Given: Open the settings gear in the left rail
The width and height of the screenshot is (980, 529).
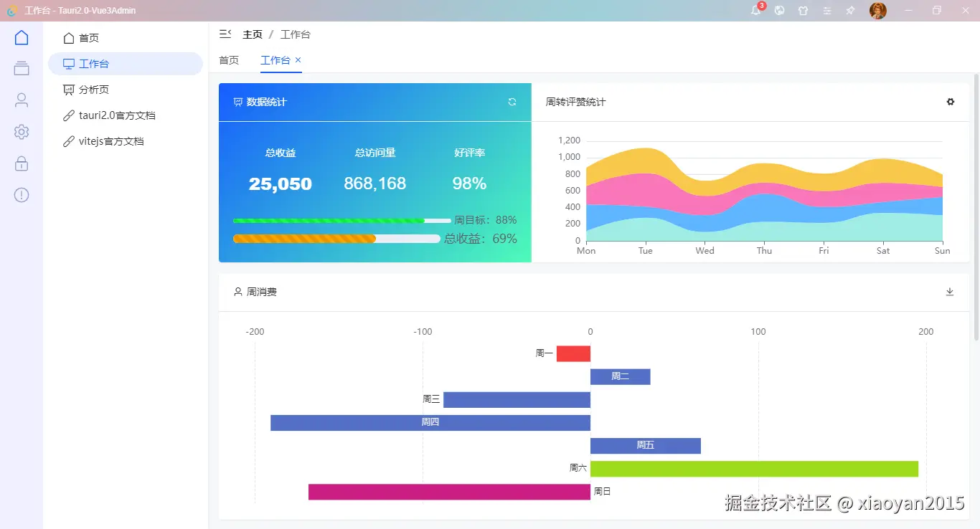Looking at the screenshot, I should (x=21, y=131).
